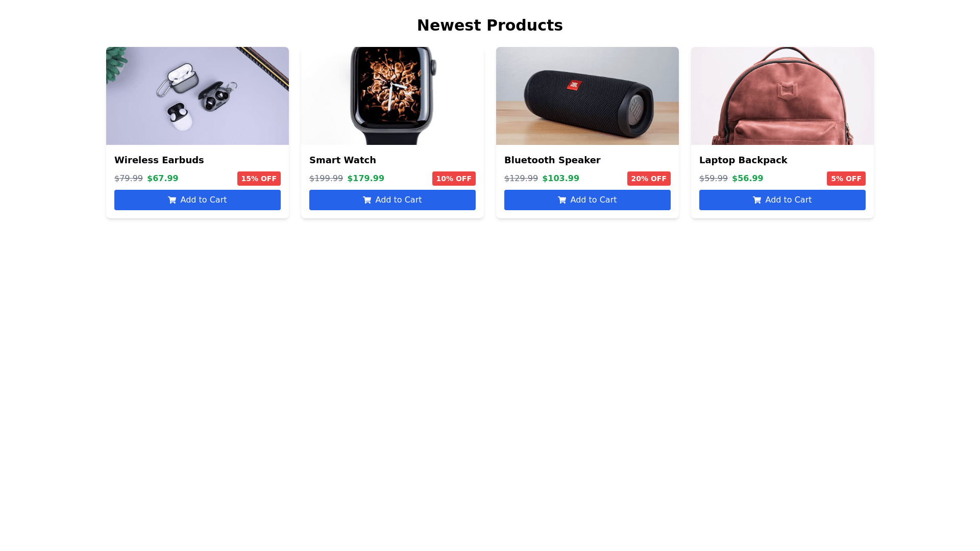Add Bluetooth Speaker to cart
Screen dimensions: 980x551
point(587,200)
